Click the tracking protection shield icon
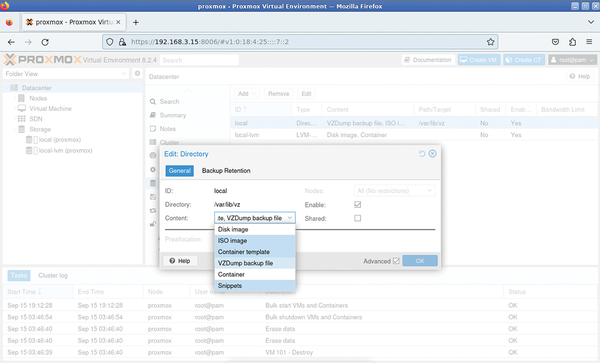 (110, 42)
